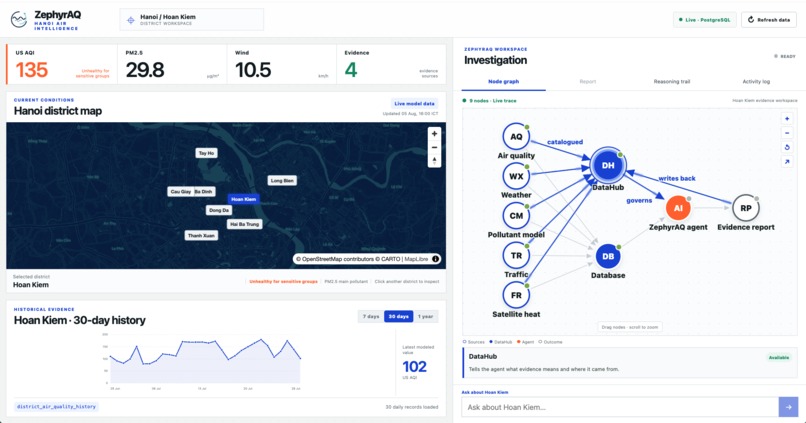Click the latest modeled value 102

tap(414, 366)
